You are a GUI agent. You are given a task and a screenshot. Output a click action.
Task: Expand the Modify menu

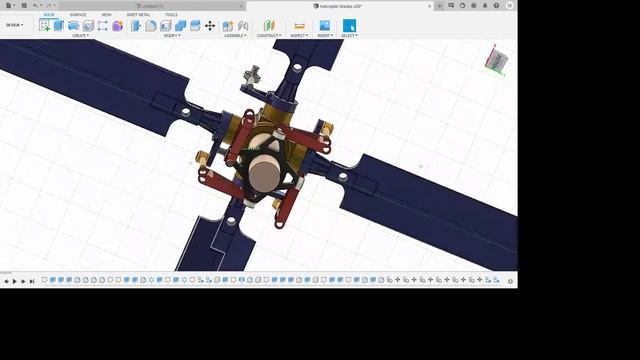coord(172,36)
